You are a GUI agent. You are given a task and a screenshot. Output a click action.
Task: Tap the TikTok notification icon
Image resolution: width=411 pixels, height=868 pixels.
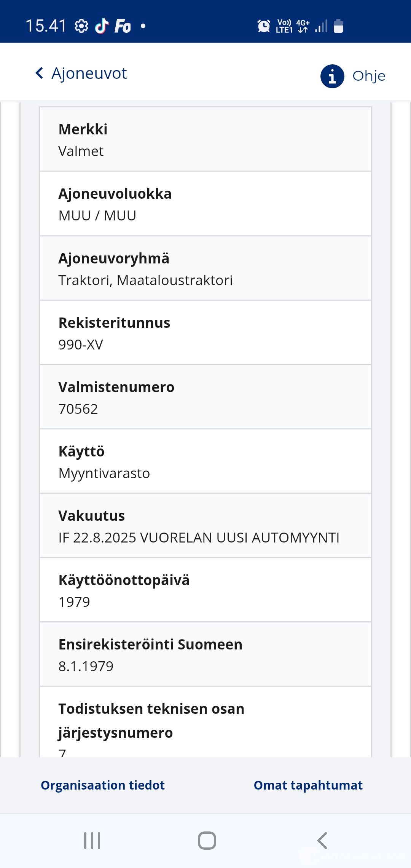(102, 26)
